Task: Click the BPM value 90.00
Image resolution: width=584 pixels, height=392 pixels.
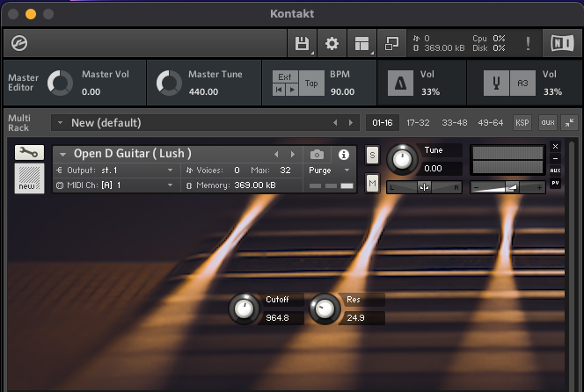Action: pos(342,91)
